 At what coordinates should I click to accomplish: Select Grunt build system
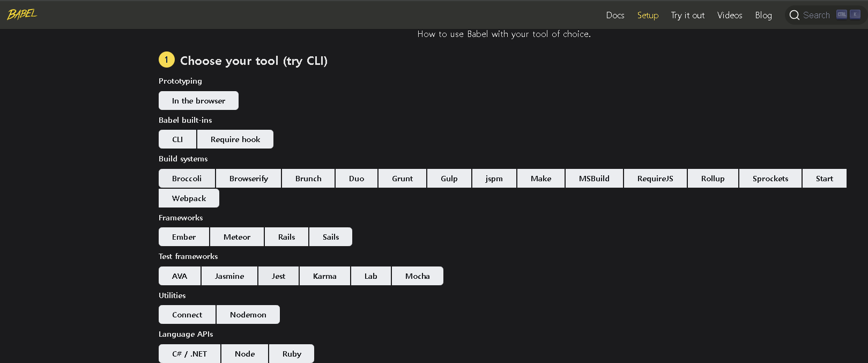pyautogui.click(x=402, y=179)
